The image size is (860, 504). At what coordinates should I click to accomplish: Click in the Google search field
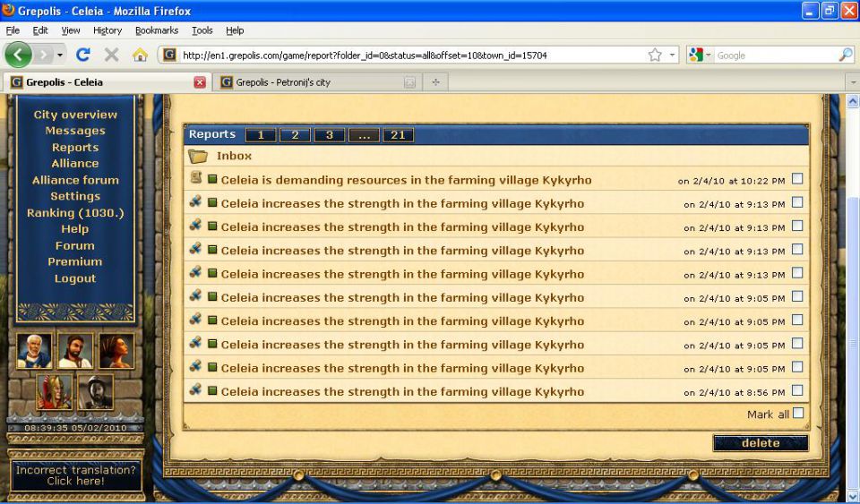776,56
